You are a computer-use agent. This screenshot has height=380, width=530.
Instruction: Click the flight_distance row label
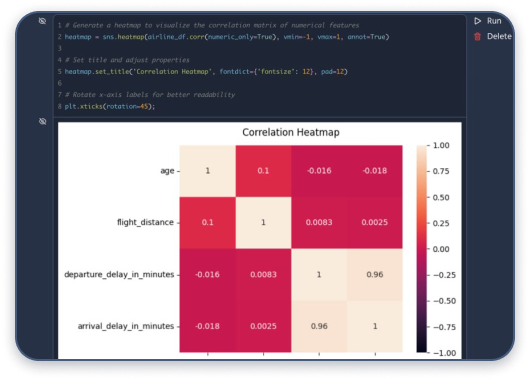click(x=145, y=222)
